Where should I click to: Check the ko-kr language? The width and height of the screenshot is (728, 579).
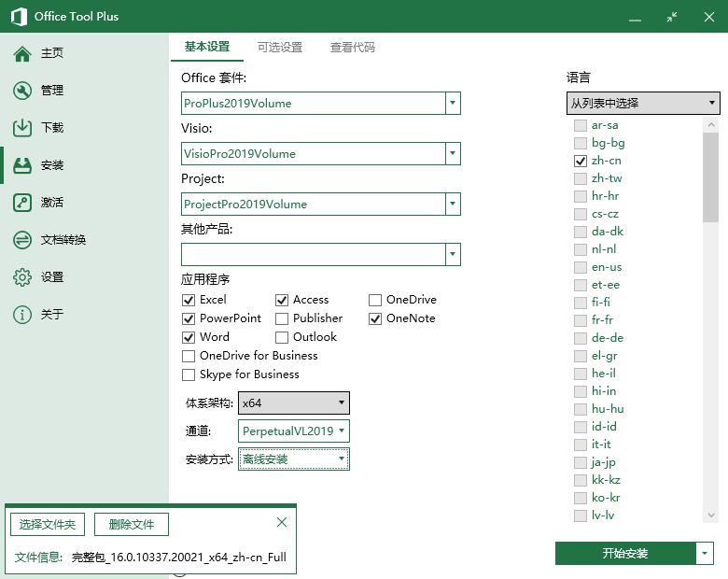[x=581, y=498]
